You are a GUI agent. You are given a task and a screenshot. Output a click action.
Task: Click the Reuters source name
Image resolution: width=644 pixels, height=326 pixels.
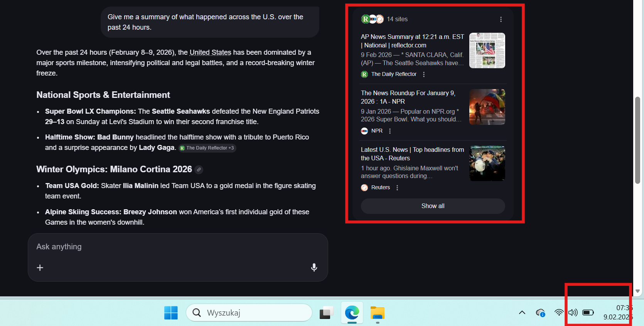[x=381, y=188]
